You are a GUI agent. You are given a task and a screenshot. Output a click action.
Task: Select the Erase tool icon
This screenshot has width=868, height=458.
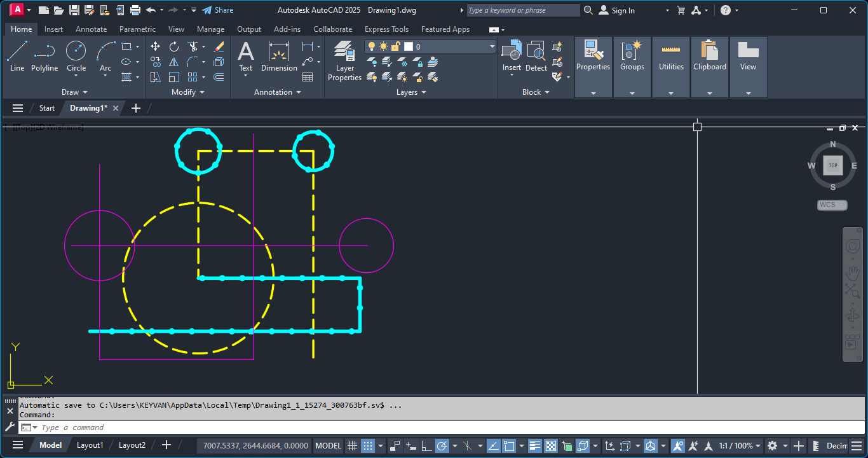pos(219,46)
